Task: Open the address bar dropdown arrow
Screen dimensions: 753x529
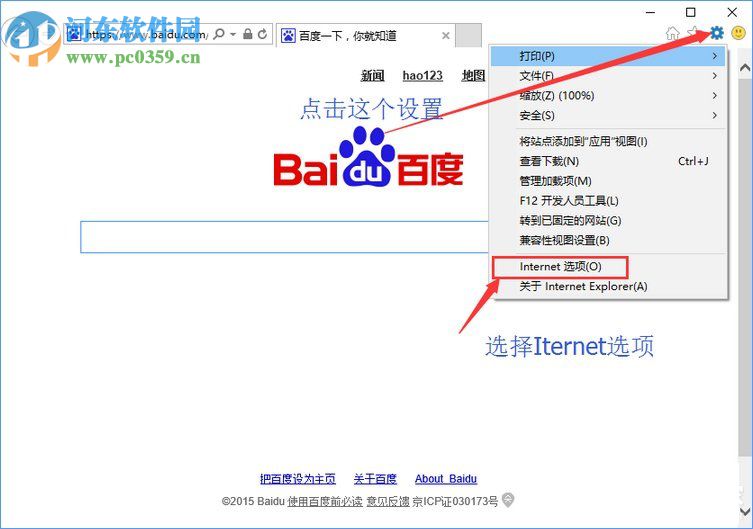Action: click(233, 34)
